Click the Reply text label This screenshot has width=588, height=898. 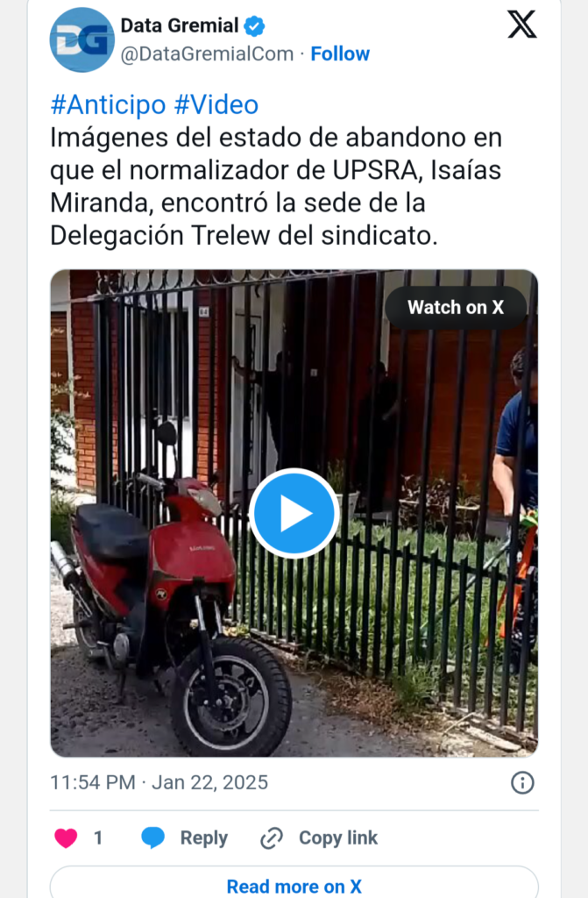pos(204,837)
